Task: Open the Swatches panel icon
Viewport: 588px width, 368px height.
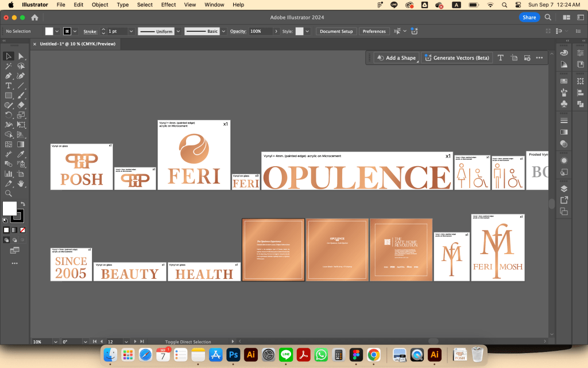Action: click(x=564, y=81)
